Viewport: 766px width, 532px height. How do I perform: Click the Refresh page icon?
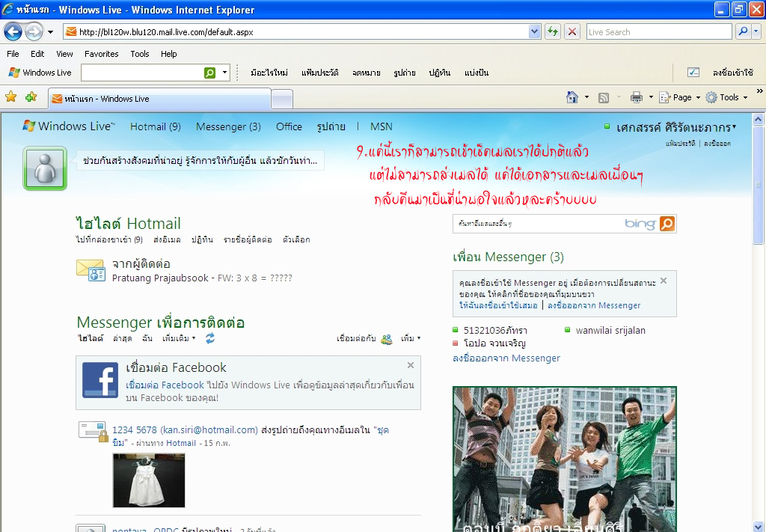point(553,32)
